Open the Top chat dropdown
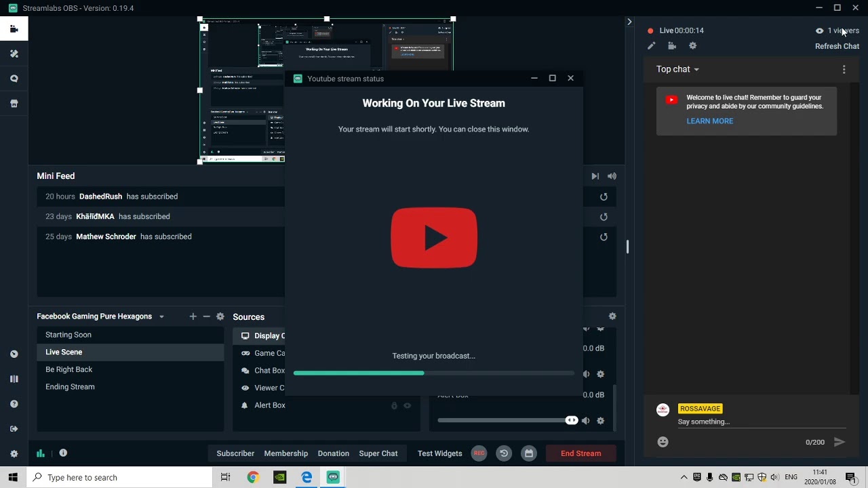 [677, 69]
